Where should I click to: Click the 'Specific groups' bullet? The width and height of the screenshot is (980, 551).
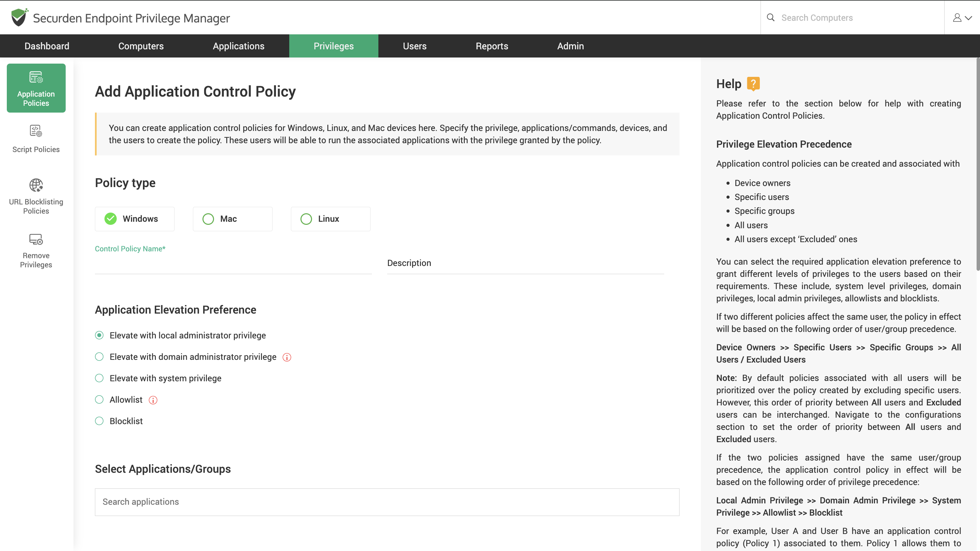click(x=764, y=211)
